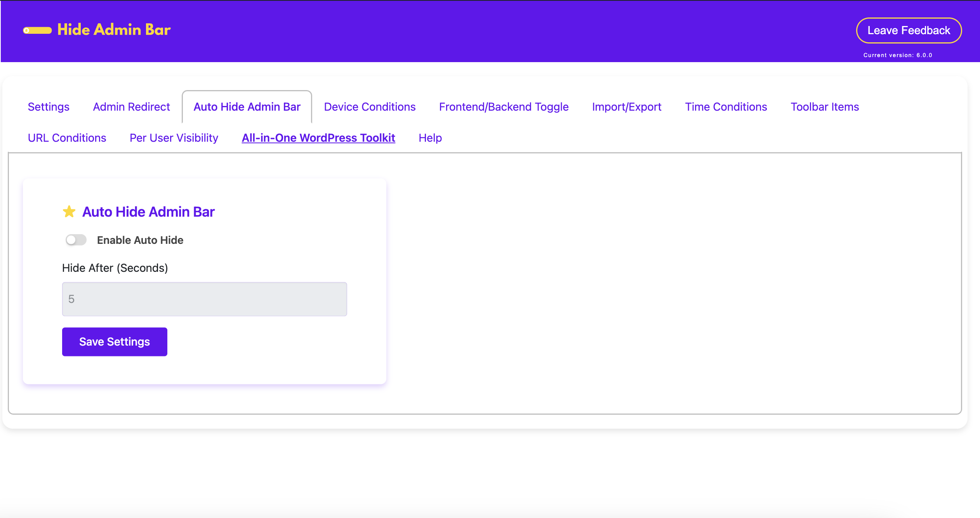
Task: Follow the All-in-One WordPress Toolkit link
Action: [318, 138]
